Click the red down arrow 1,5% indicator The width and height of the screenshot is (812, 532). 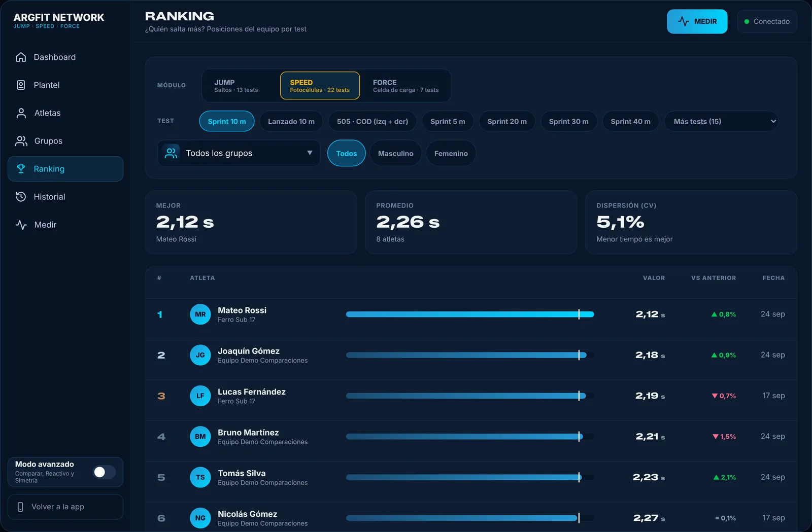click(724, 437)
